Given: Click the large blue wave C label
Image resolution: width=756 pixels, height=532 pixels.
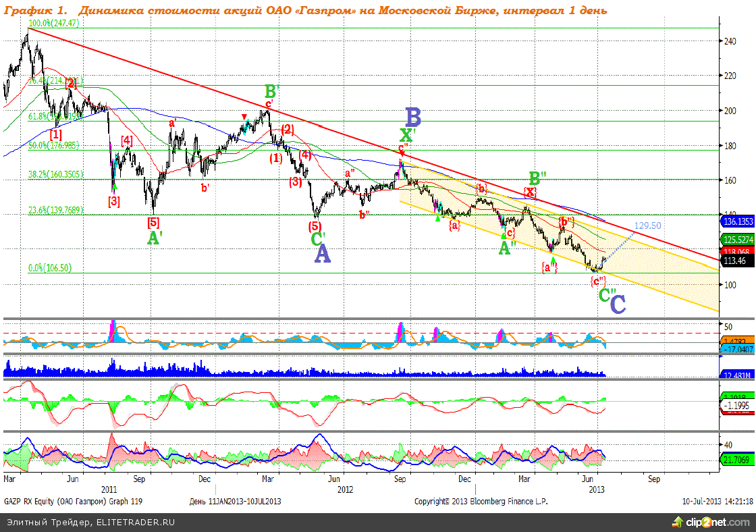Looking at the screenshot, I should pos(618,304).
